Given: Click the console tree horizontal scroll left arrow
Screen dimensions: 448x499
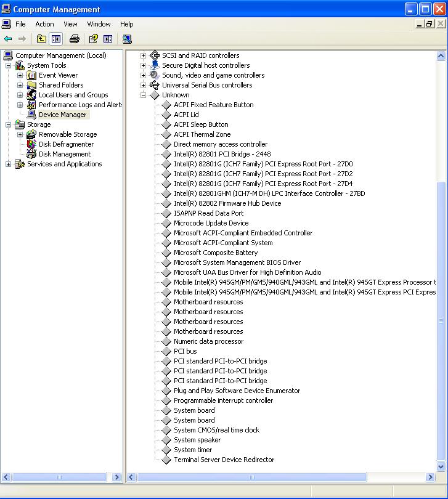Looking at the screenshot, I should pyautogui.click(x=6, y=477).
